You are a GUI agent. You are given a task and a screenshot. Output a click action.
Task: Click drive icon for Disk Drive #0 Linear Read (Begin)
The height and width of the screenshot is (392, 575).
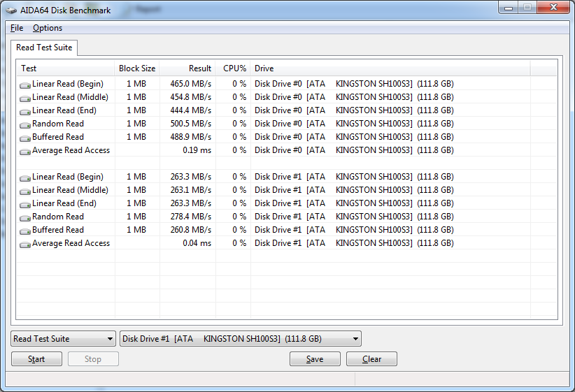25,85
